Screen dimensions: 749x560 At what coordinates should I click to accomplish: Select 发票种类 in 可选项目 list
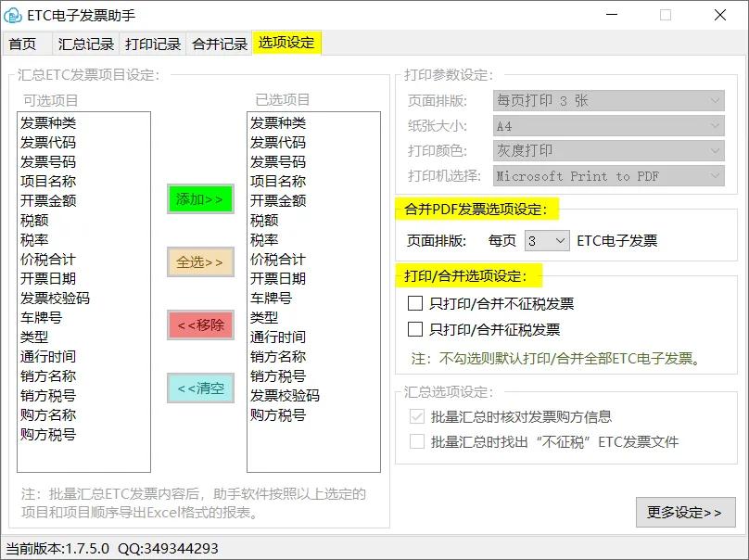pyautogui.click(x=48, y=123)
